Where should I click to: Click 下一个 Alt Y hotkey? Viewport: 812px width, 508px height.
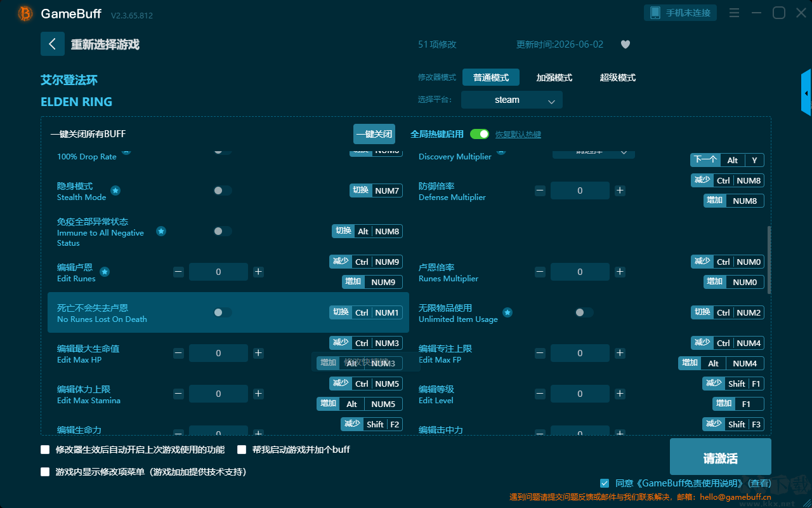728,160
